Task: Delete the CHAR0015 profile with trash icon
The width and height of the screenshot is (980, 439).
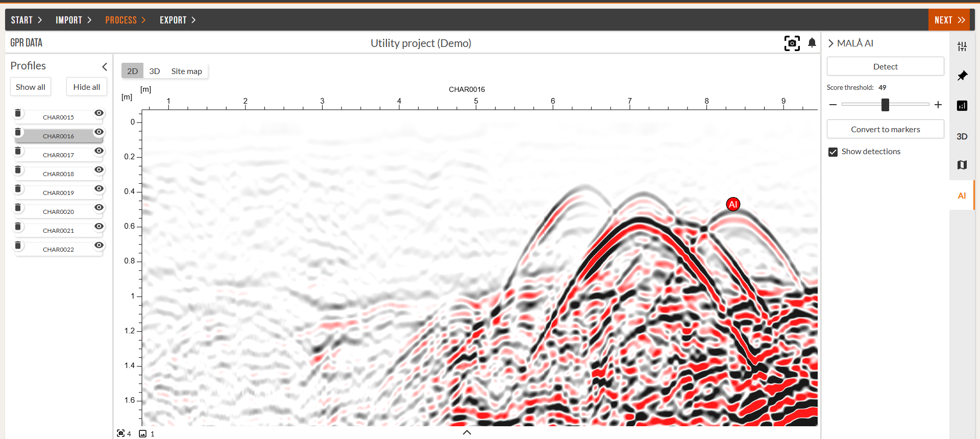Action: [18, 113]
